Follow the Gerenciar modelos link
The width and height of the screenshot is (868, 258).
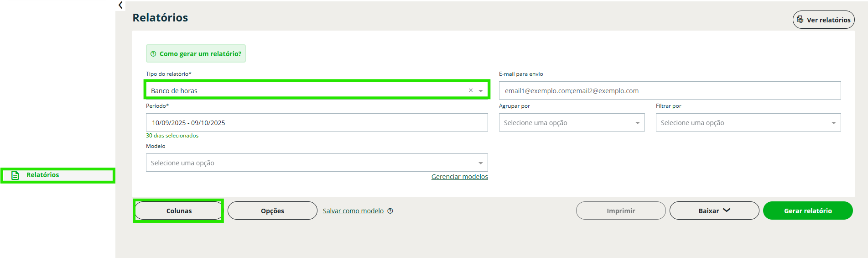pos(459,177)
